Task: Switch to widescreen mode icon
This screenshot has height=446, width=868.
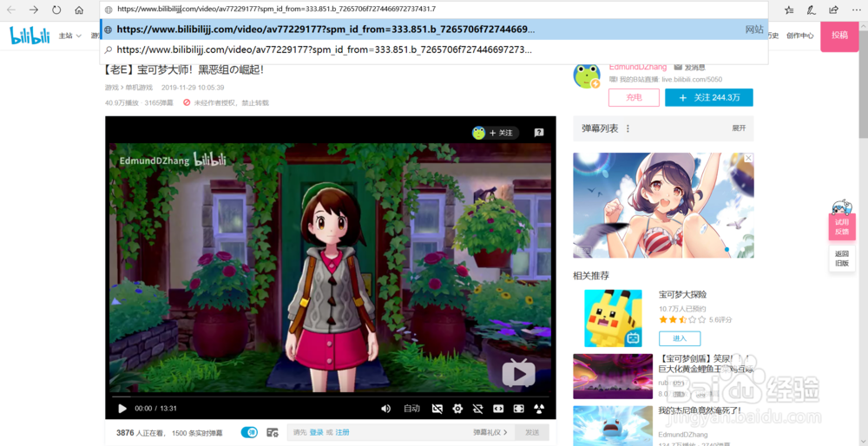Action: pyautogui.click(x=498, y=409)
